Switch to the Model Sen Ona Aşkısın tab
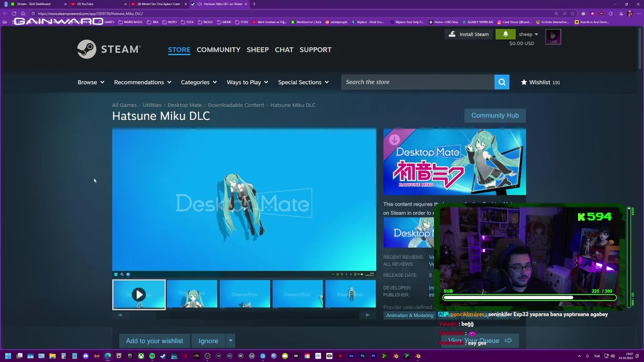This screenshot has width=644, height=362. pos(158,4)
